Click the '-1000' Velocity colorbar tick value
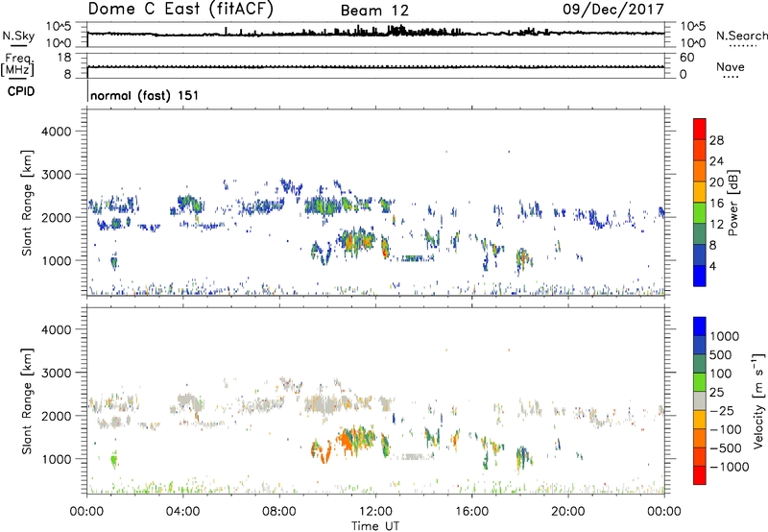This screenshot has width=768, height=532. [x=730, y=467]
